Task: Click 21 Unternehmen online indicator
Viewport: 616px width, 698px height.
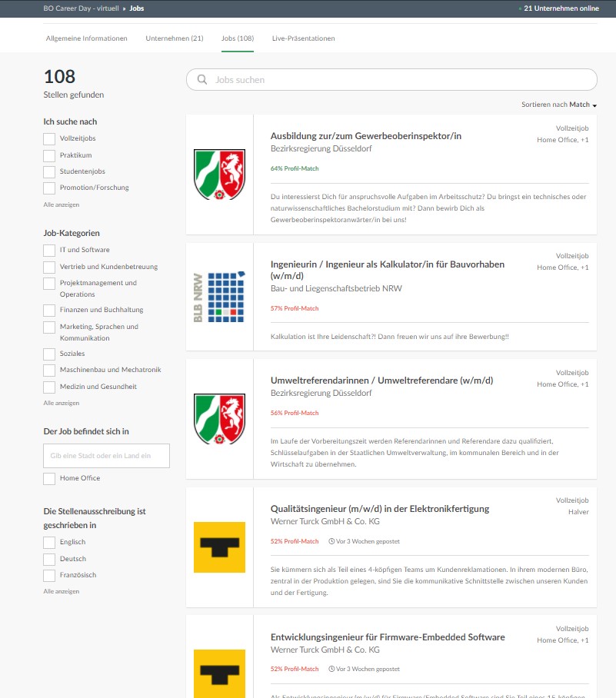Action: pyautogui.click(x=559, y=8)
